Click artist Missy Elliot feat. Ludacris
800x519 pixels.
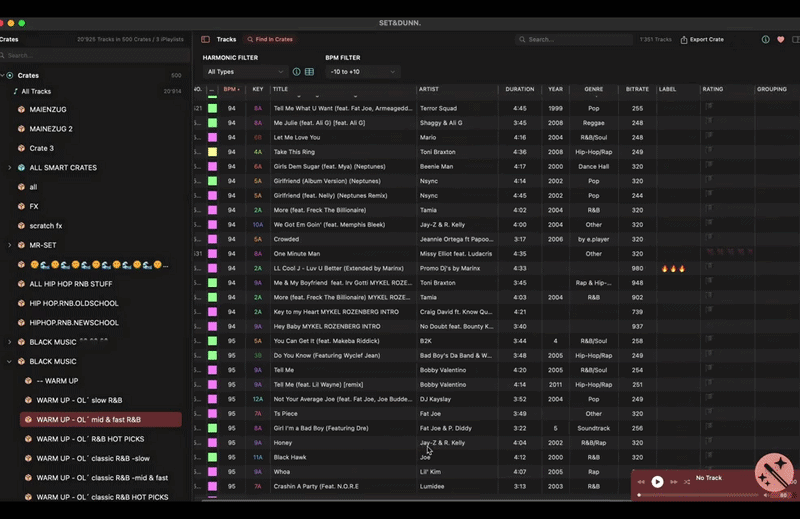pos(456,254)
